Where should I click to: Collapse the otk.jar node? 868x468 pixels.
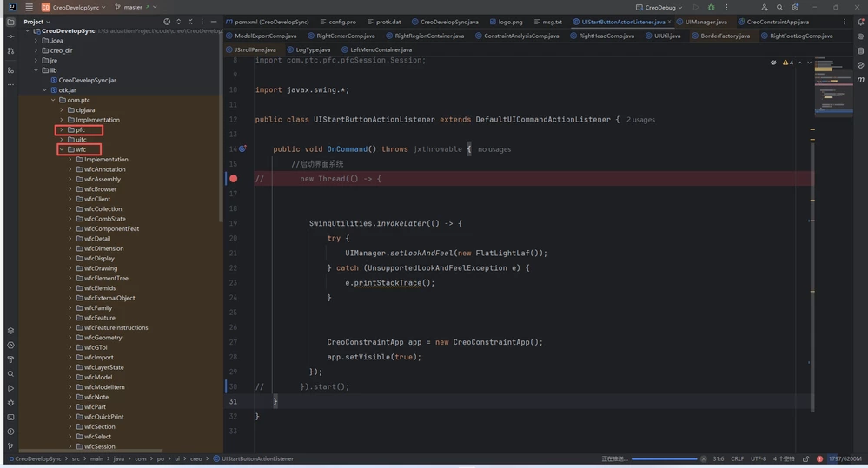[x=45, y=89]
